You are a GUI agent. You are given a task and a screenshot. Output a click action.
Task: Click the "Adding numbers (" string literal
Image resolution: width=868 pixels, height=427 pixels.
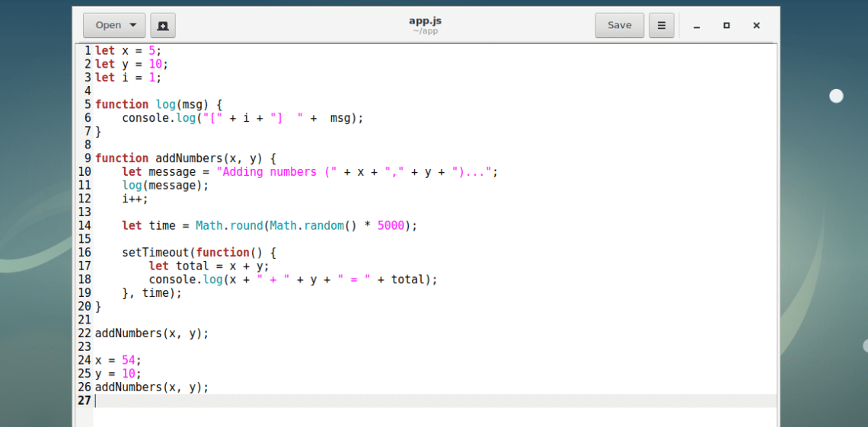277,172
